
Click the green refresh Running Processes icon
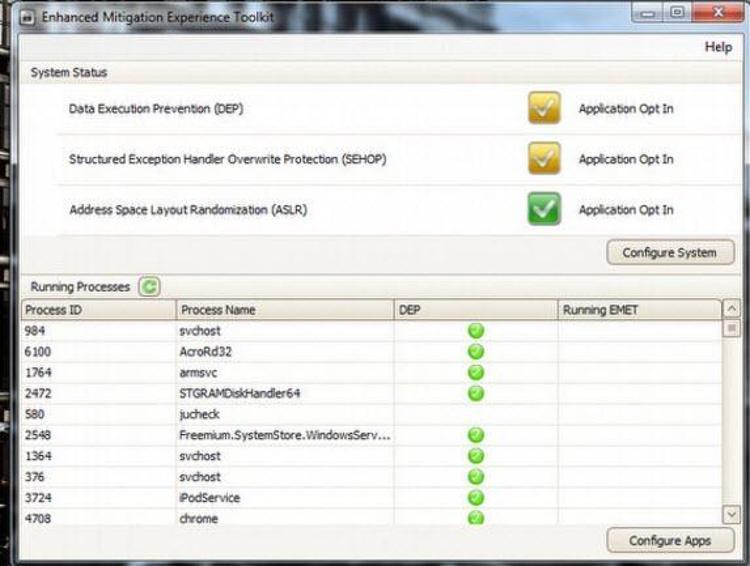[x=148, y=287]
